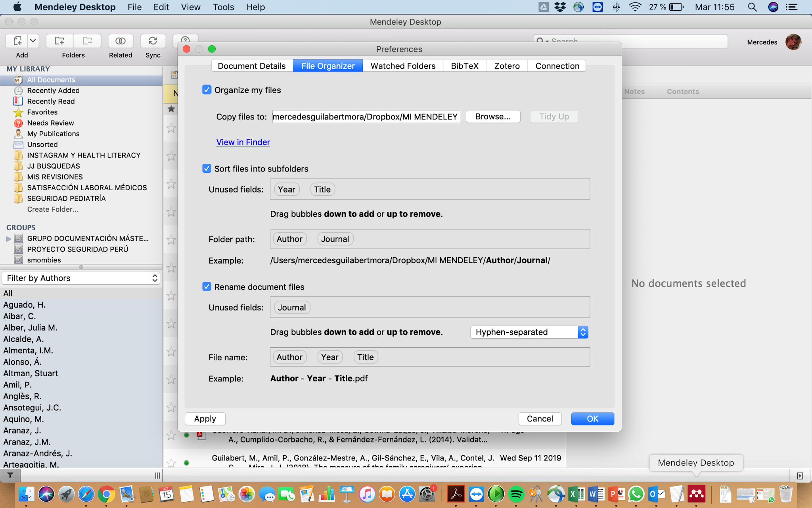Uncheck Organize my files
Screen dimensions: 812x508
(x=207, y=90)
